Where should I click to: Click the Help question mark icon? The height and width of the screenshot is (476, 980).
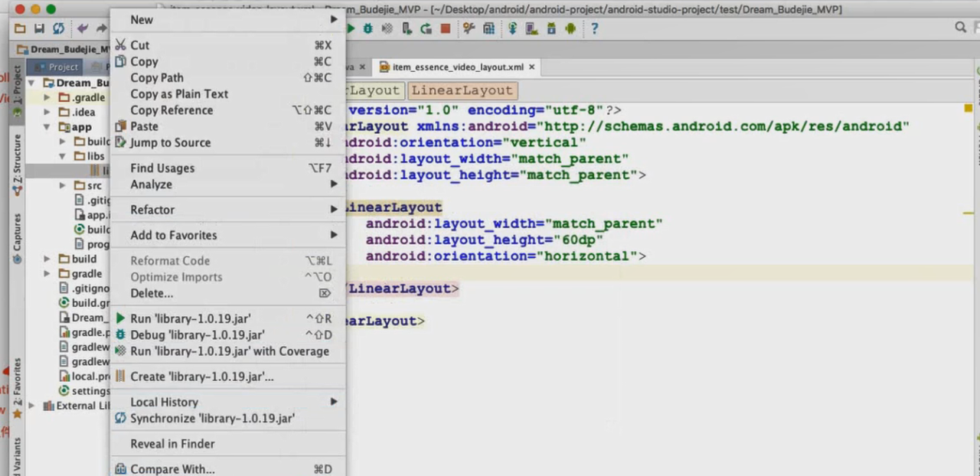tap(594, 28)
